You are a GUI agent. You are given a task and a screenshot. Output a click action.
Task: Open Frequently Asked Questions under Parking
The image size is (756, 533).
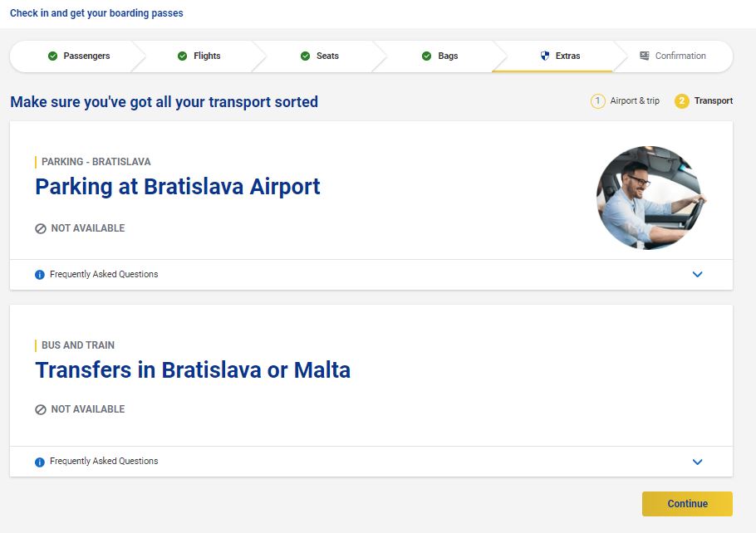104,275
